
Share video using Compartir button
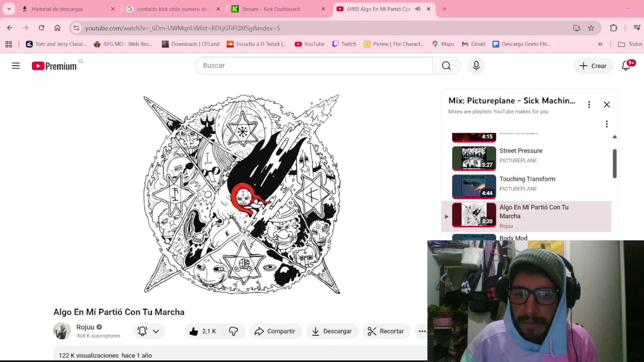point(275,331)
